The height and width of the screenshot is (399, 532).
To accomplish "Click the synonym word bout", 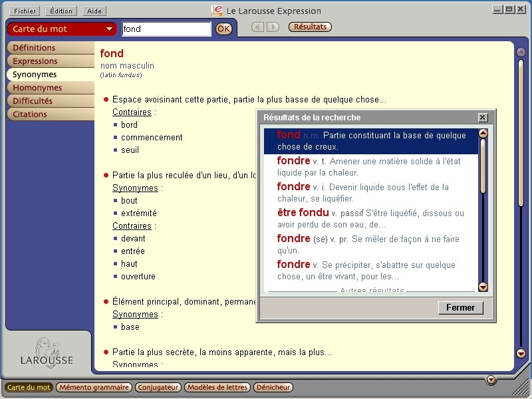I will [x=129, y=201].
